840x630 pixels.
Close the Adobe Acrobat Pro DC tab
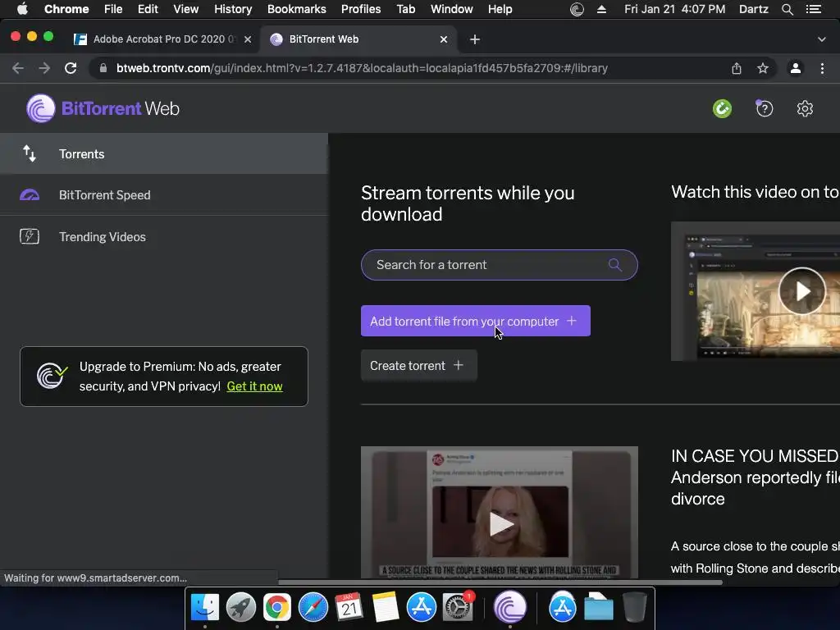(248, 39)
